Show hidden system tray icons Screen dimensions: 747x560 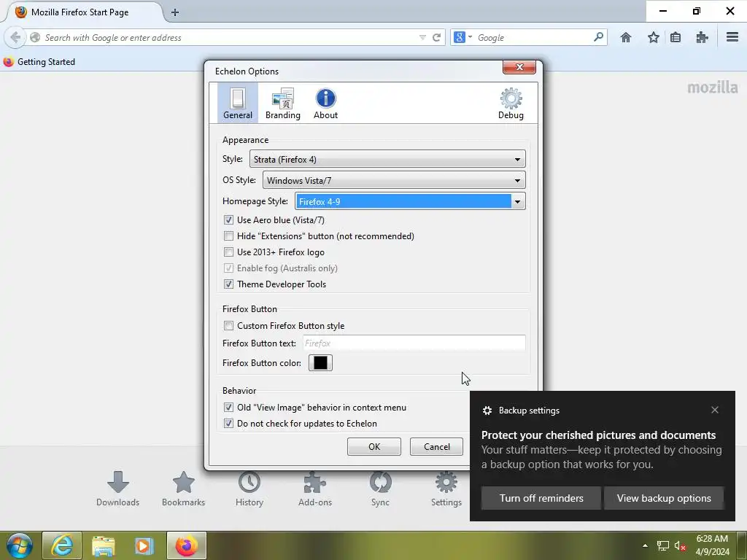pyautogui.click(x=645, y=545)
